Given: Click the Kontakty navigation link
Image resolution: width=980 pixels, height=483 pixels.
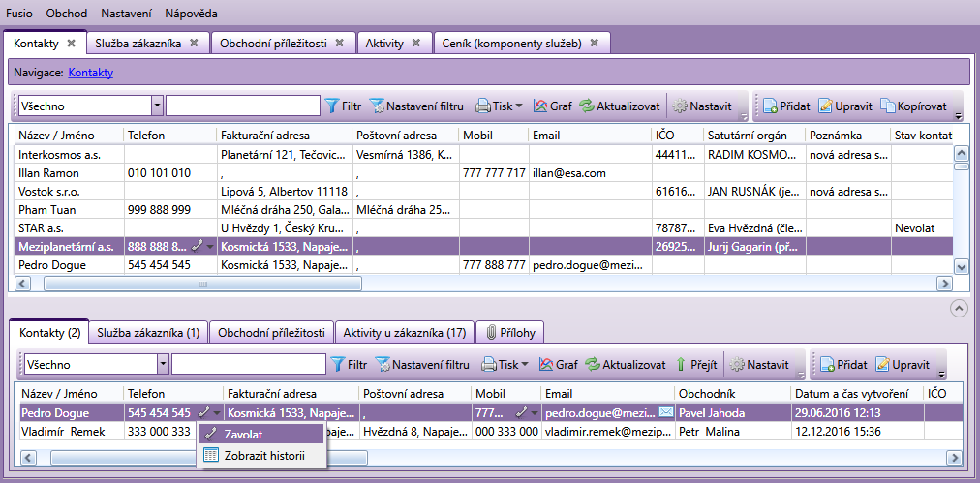Looking at the screenshot, I should tap(91, 73).
